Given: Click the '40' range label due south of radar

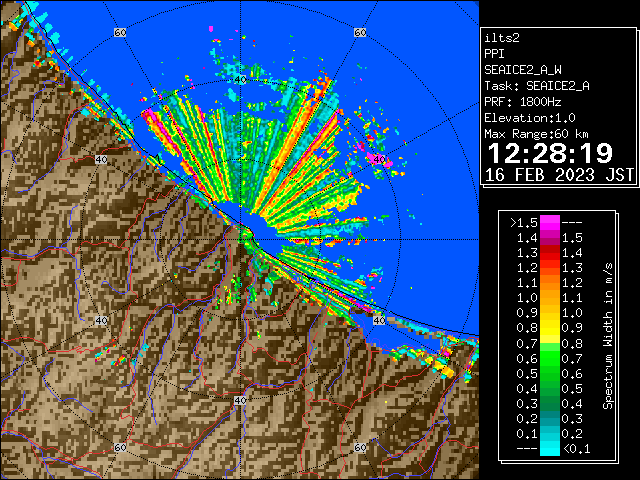Looking at the screenshot, I should coord(240,400).
